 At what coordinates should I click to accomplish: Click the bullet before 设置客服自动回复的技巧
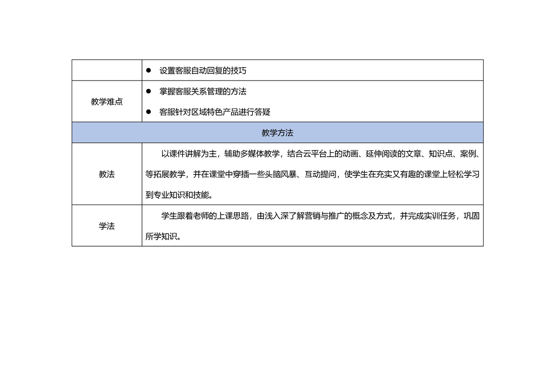[148, 71]
